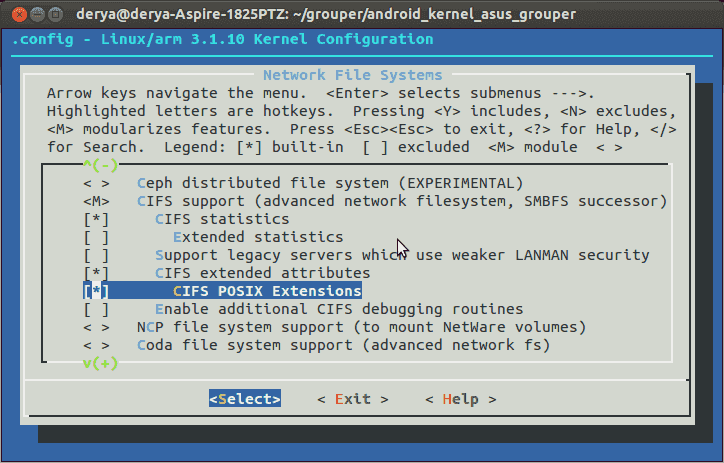Click the .config Linux/arm Kernel Configuration header

tap(223, 39)
